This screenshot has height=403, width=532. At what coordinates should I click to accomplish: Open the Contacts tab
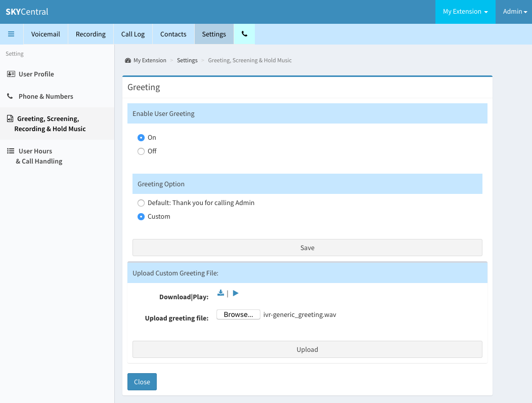tap(173, 34)
